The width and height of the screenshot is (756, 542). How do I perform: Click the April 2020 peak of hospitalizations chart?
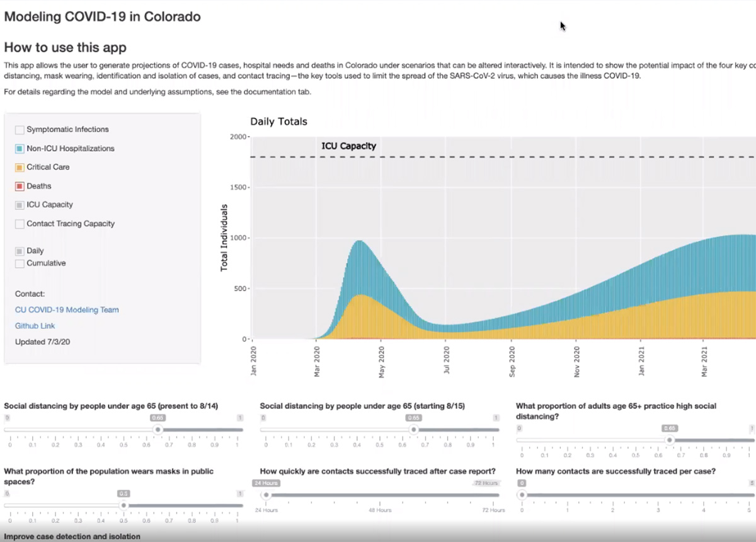(x=359, y=241)
